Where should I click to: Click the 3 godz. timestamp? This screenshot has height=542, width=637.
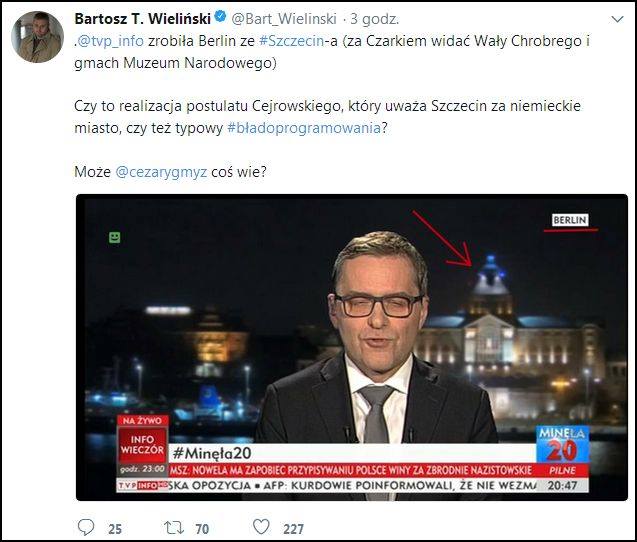[x=374, y=19]
